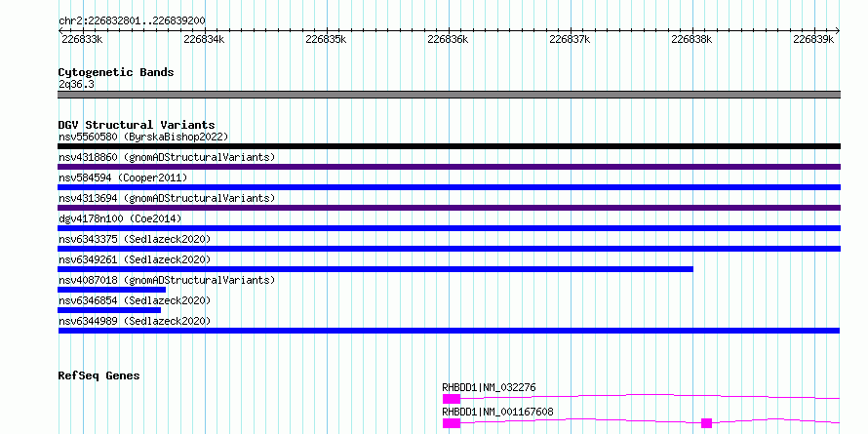Click the DGV Structural Variants track title
The width and height of the screenshot is (868, 434).
(137, 125)
